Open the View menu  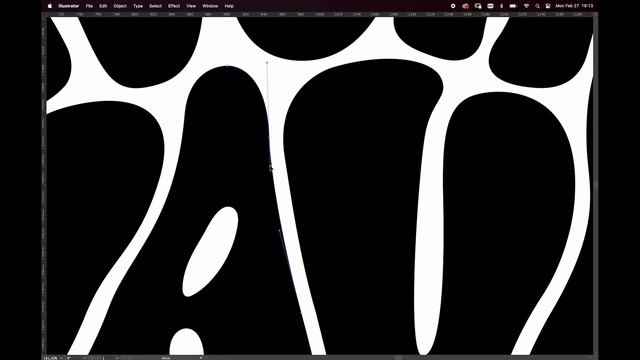click(x=191, y=6)
